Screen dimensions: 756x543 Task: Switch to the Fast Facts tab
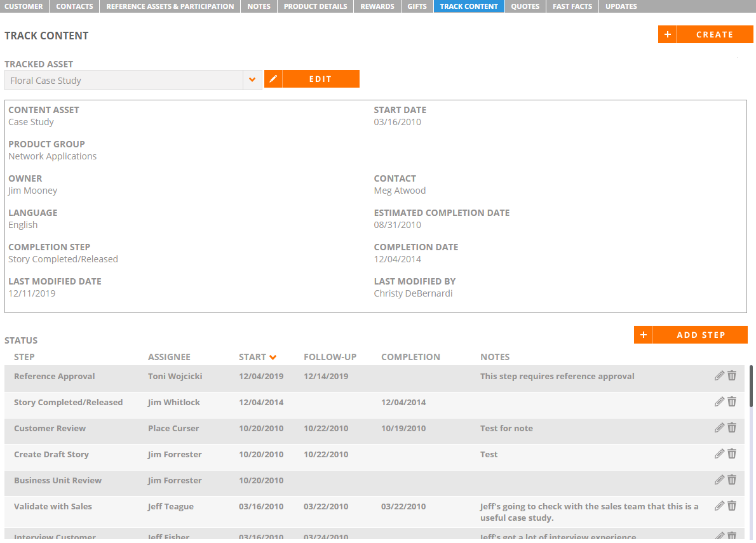tap(572, 6)
